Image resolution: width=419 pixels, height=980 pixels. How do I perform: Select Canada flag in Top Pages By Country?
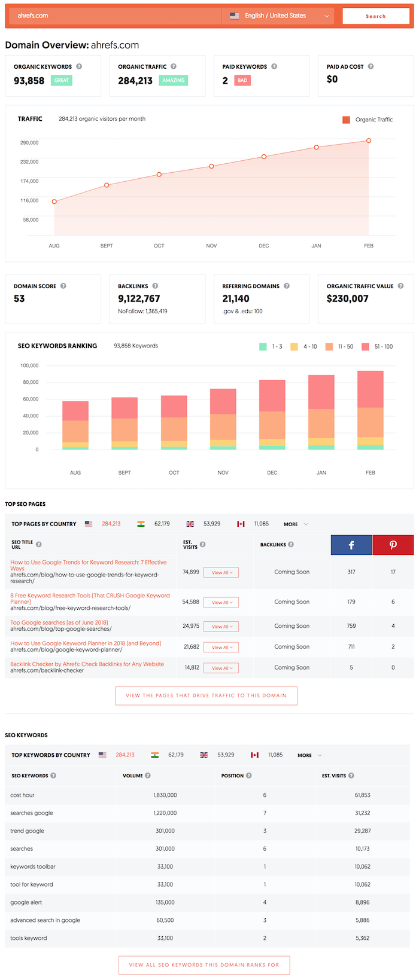pos(241,524)
